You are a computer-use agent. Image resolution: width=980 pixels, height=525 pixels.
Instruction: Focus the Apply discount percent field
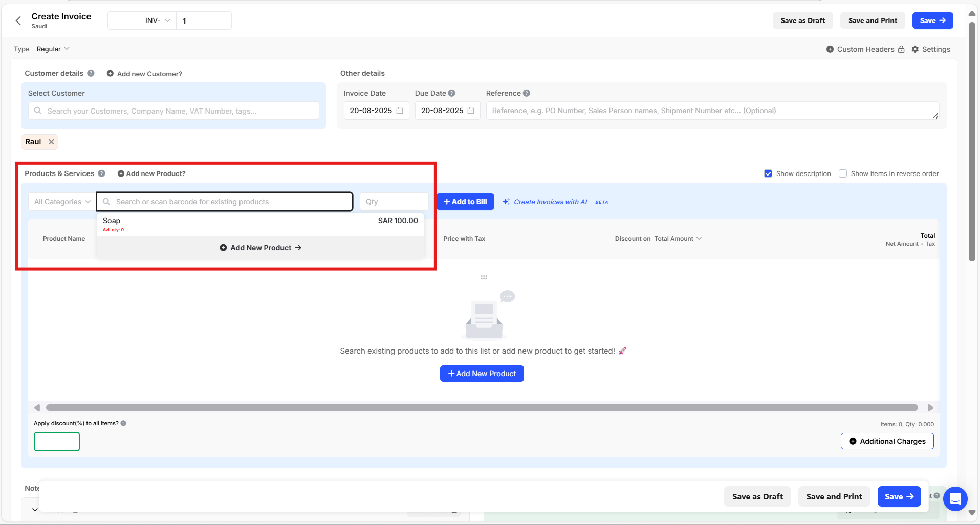tap(57, 442)
